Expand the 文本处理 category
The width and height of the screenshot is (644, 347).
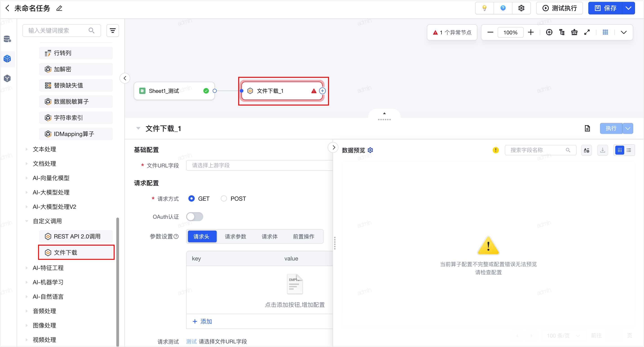tap(44, 149)
